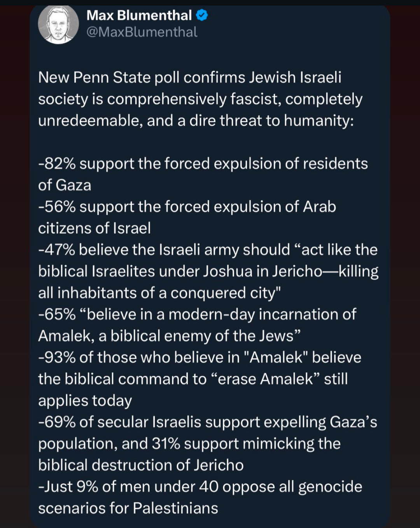The width and height of the screenshot is (420, 528).
Task: Click the "all inhabitants of a conquered city" line
Action: pos(159,293)
